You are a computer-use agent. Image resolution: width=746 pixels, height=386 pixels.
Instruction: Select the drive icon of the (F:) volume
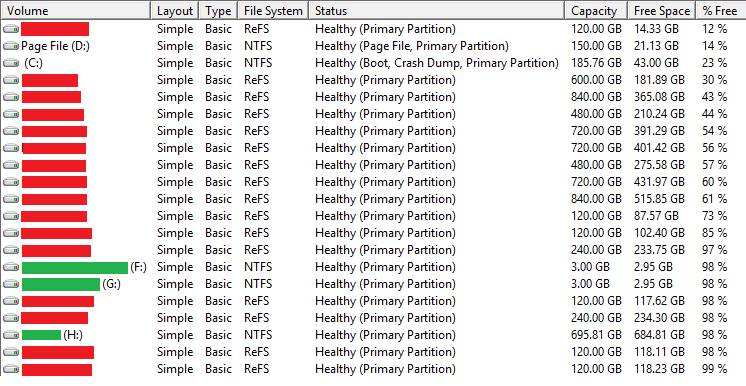tap(11, 267)
